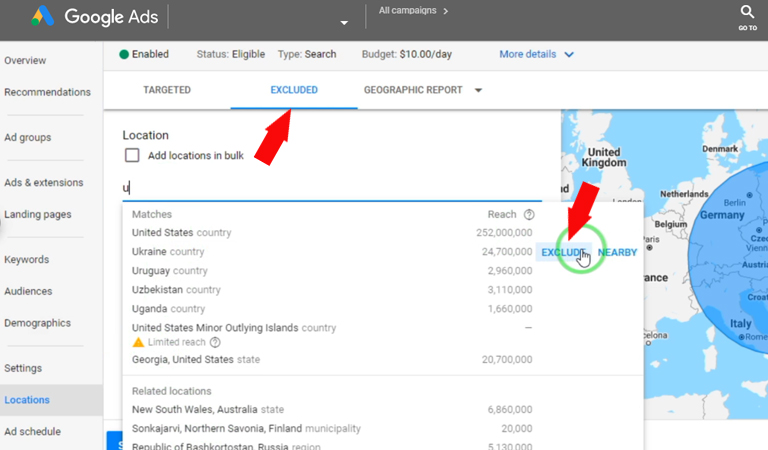The height and width of the screenshot is (450, 768).
Task: Switch to the Targeted tab
Action: point(167,90)
